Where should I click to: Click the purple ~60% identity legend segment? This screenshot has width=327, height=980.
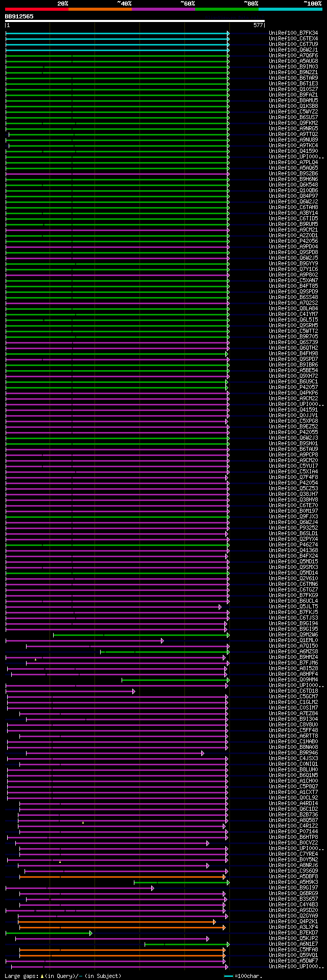pos(163,9)
